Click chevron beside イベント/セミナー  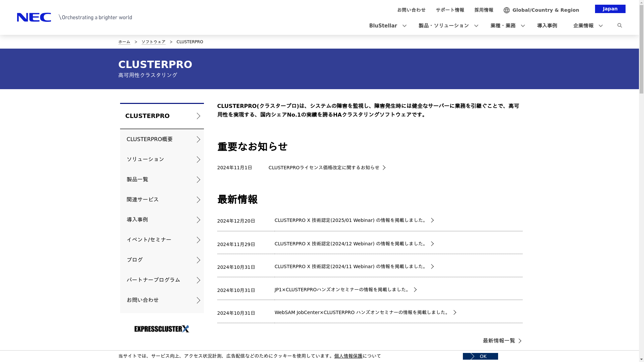click(198, 240)
